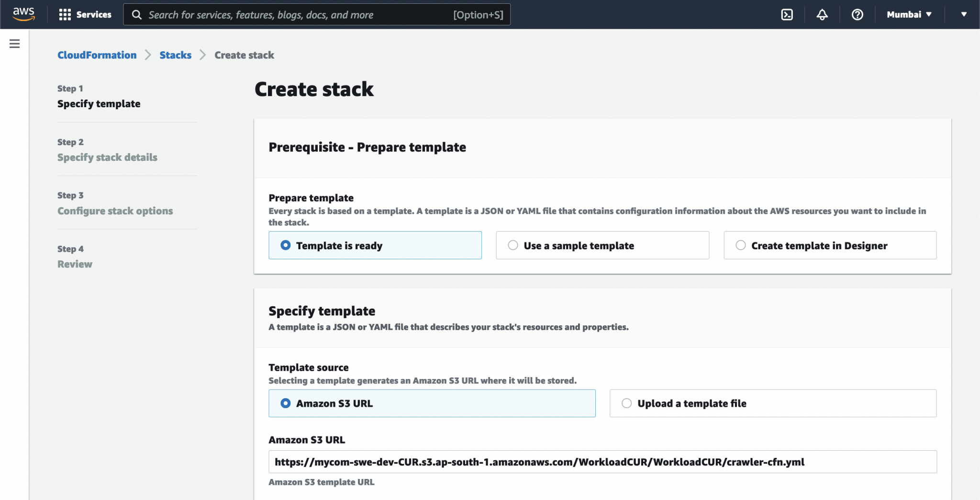The width and height of the screenshot is (980, 500).
Task: Click the search bar for services
Action: point(316,14)
